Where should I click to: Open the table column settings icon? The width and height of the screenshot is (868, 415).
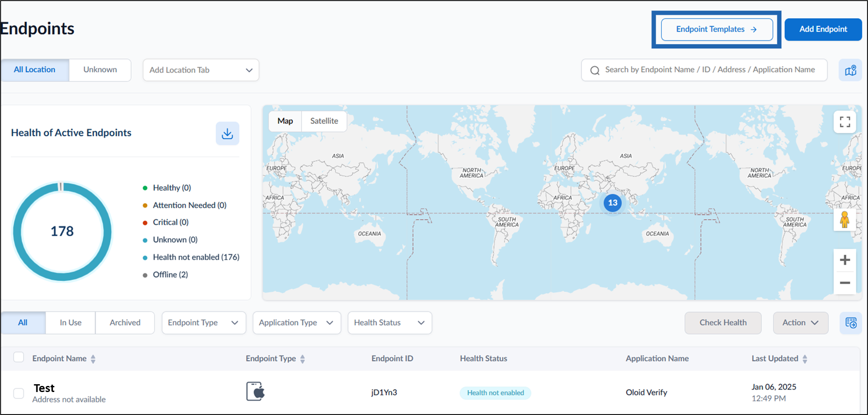click(x=851, y=323)
